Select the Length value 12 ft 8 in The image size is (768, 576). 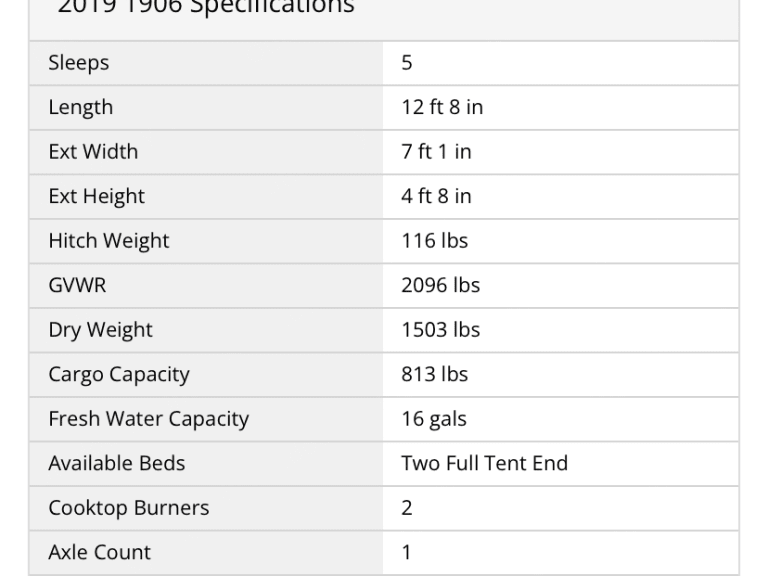(442, 107)
